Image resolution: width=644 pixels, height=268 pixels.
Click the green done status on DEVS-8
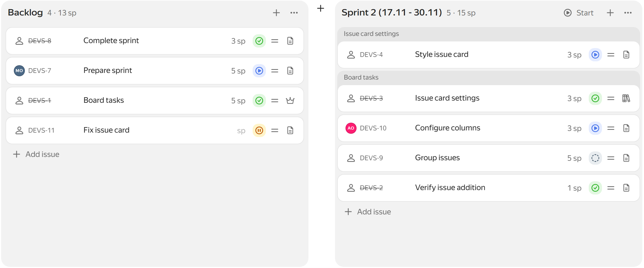tap(259, 41)
